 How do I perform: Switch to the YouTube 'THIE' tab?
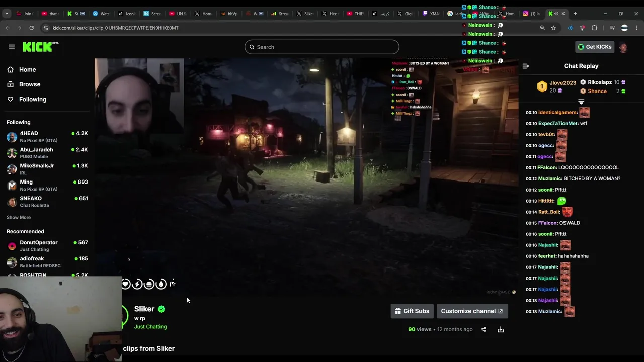click(x=355, y=14)
